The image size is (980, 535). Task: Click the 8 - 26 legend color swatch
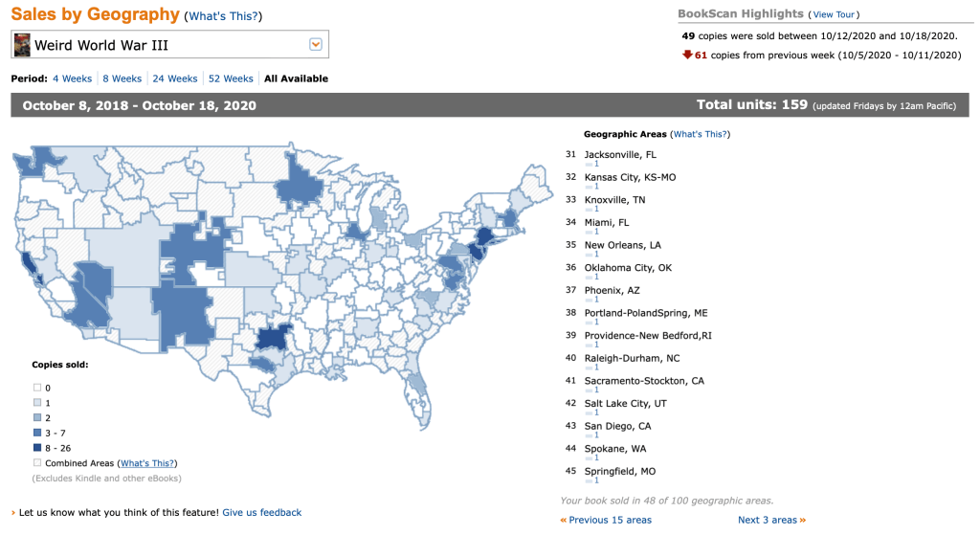pos(36,448)
